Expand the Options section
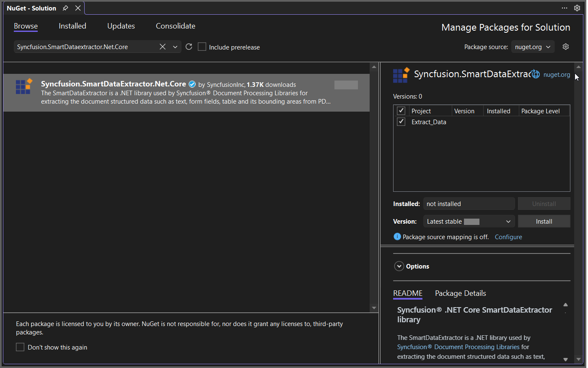This screenshot has width=588, height=368. pyautogui.click(x=399, y=266)
